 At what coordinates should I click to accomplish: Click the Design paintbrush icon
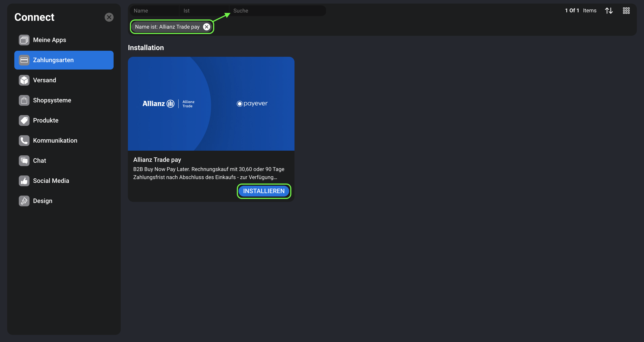(x=24, y=201)
